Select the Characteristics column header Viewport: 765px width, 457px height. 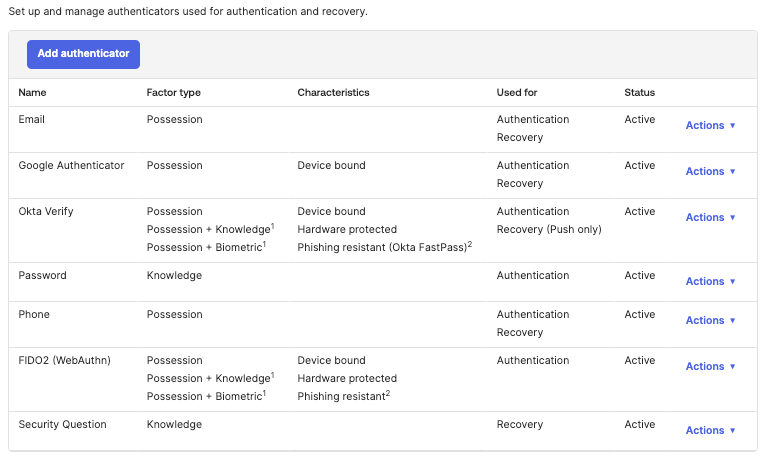click(333, 93)
